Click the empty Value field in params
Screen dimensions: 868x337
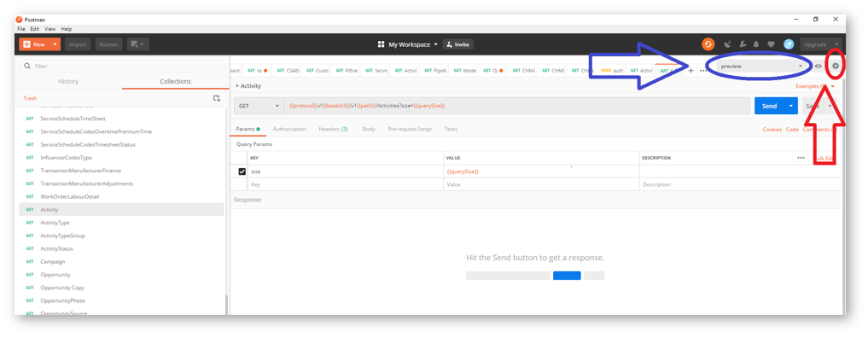click(x=541, y=184)
